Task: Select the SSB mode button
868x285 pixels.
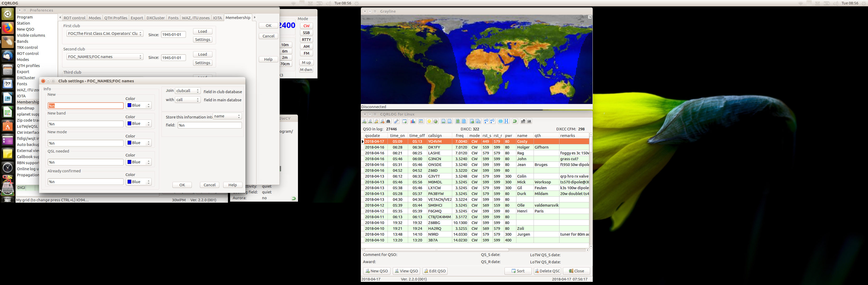Action: (306, 33)
